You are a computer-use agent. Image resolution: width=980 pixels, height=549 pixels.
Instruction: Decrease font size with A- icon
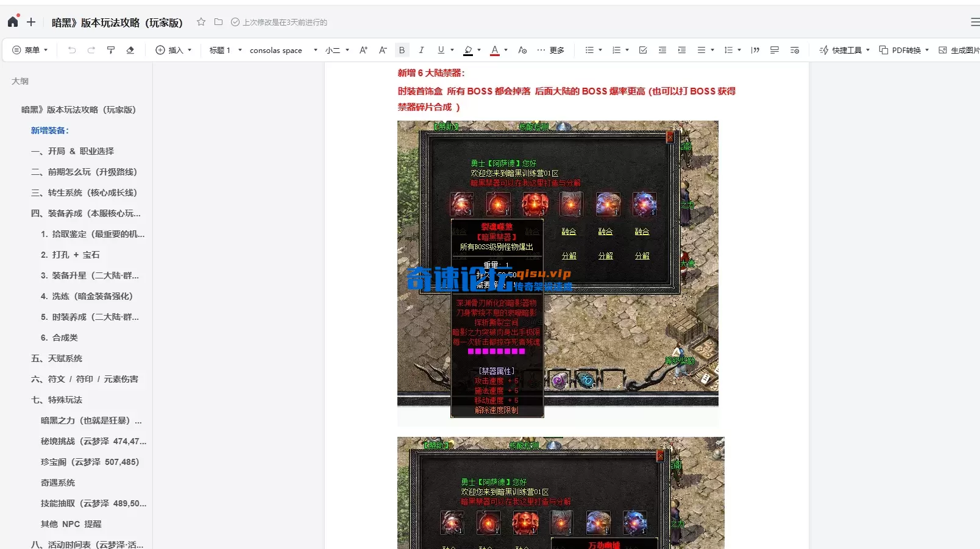[x=383, y=50]
